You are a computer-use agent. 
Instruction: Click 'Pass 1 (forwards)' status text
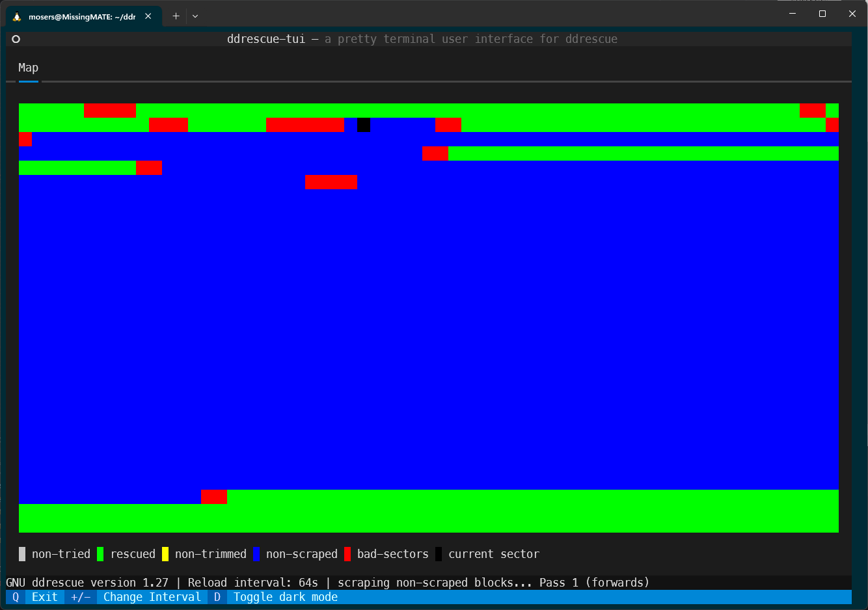(595, 583)
